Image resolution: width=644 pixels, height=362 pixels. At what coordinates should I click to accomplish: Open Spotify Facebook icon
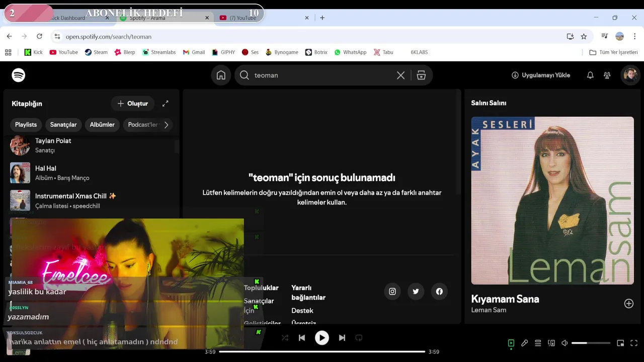point(439,292)
